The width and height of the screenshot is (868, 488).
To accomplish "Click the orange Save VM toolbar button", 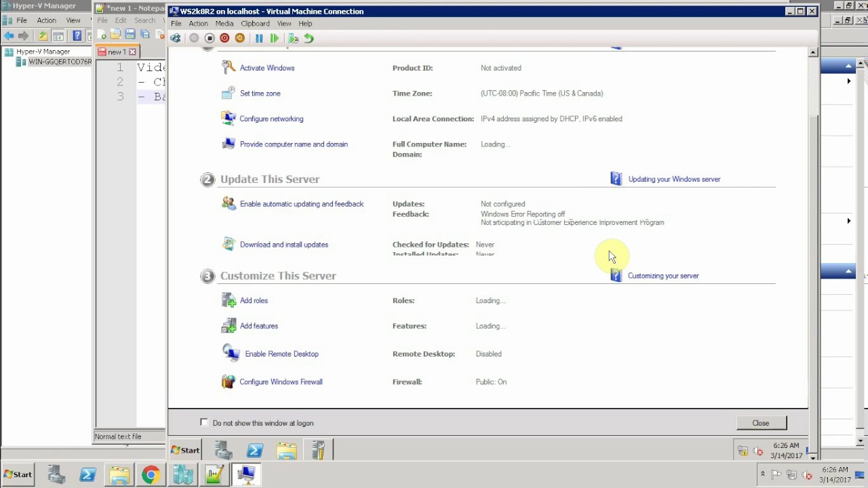I will coord(239,39).
